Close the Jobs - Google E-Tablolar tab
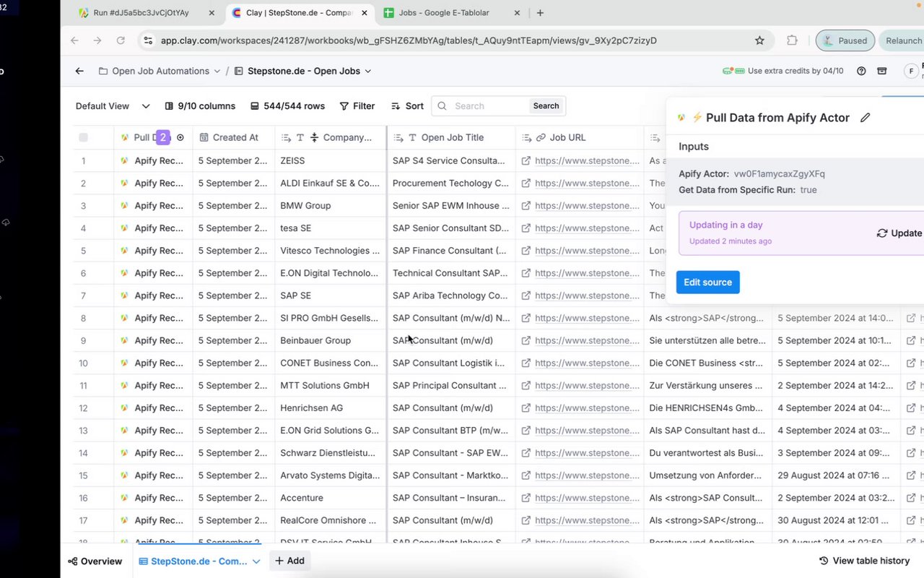Viewport: 924px width, 578px height. pyautogui.click(x=517, y=13)
